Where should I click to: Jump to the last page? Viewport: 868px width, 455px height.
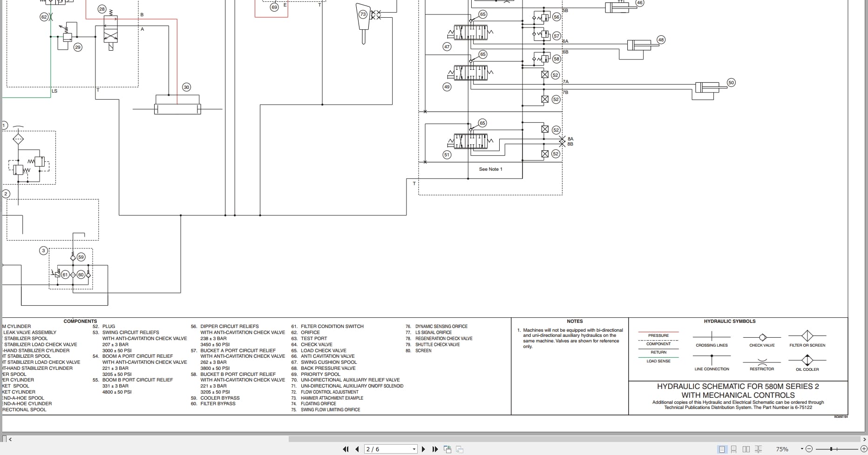pos(435,449)
